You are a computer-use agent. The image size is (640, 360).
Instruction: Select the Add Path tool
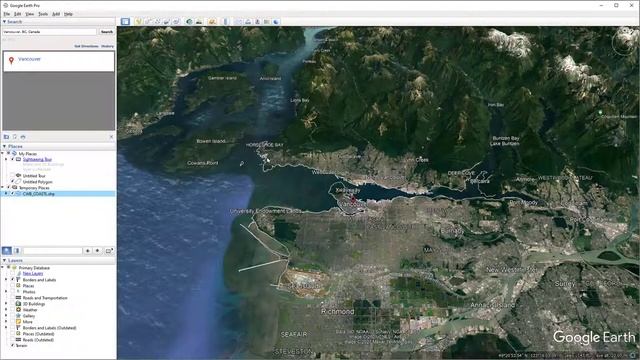click(157, 22)
